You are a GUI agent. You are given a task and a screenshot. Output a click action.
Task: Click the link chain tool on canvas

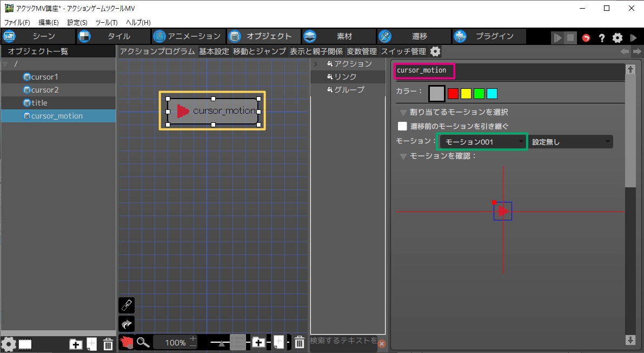tap(126, 305)
